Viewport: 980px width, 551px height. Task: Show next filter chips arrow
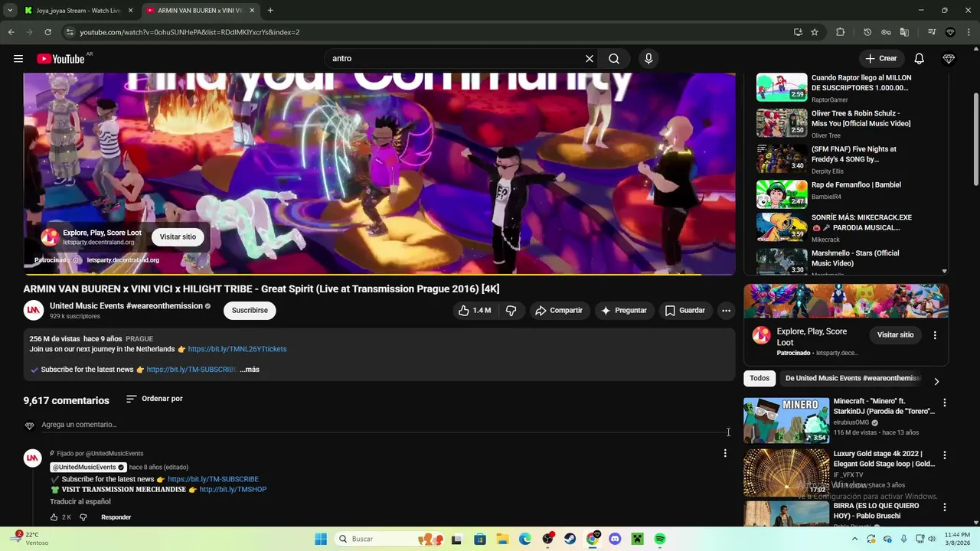(936, 381)
